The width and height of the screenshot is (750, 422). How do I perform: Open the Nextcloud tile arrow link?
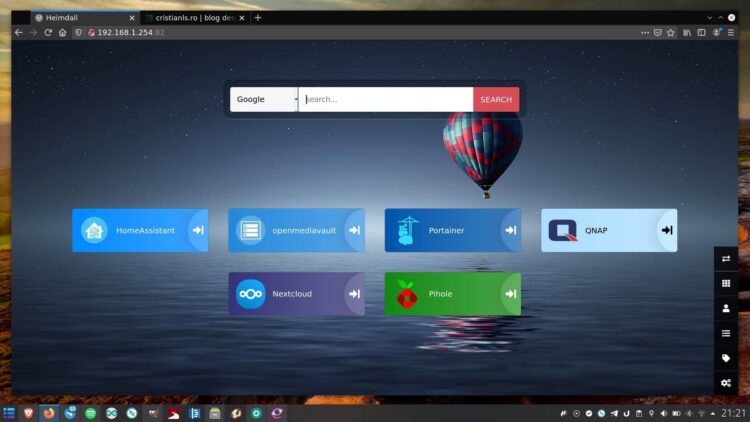tap(354, 294)
